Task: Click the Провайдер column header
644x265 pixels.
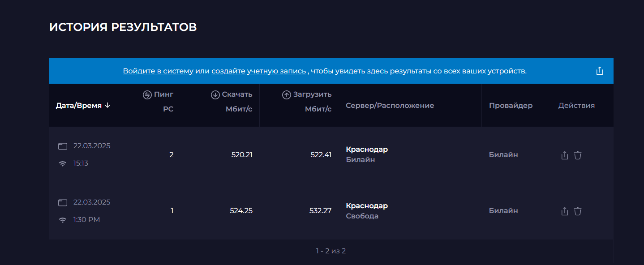Action: click(511, 106)
